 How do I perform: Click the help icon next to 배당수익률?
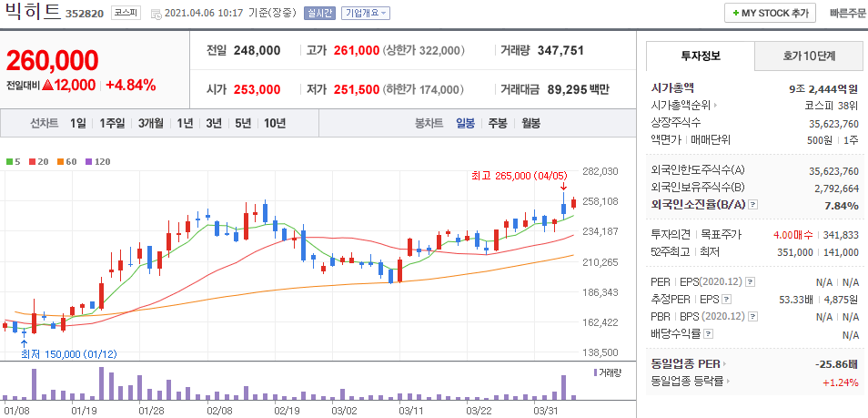[x=708, y=334]
